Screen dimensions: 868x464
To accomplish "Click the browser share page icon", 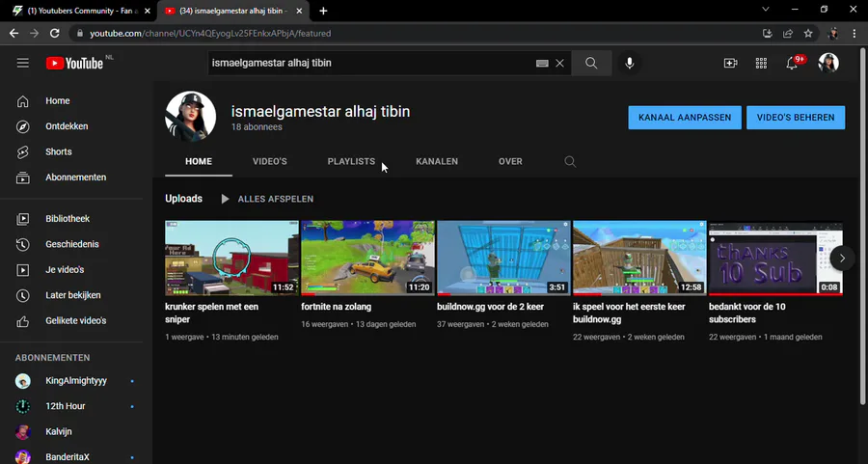I will pos(788,33).
